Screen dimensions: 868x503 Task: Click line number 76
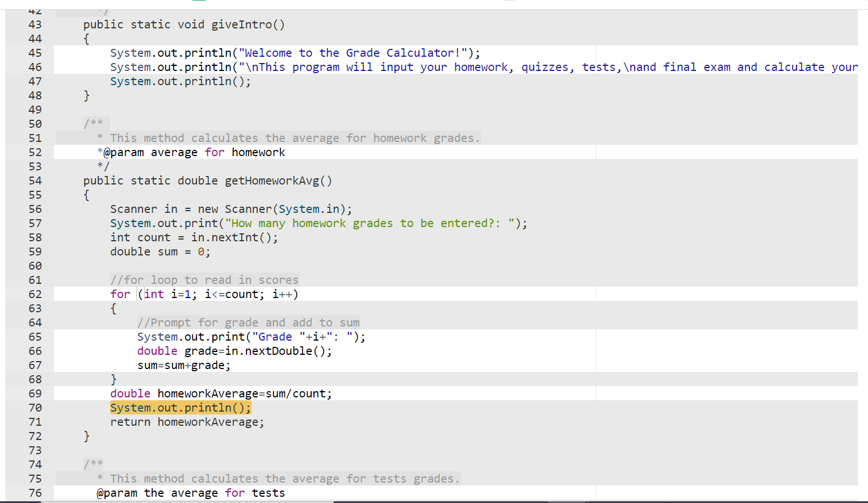[35, 493]
